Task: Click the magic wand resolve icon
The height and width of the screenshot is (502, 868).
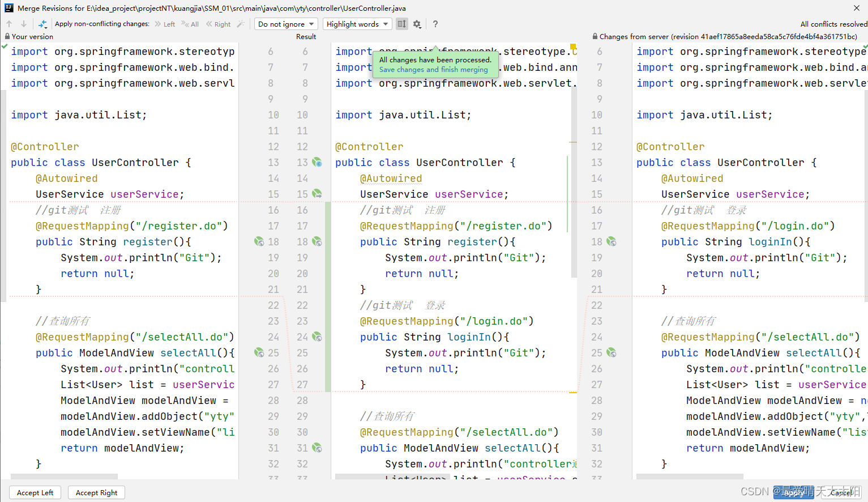Action: tap(241, 24)
